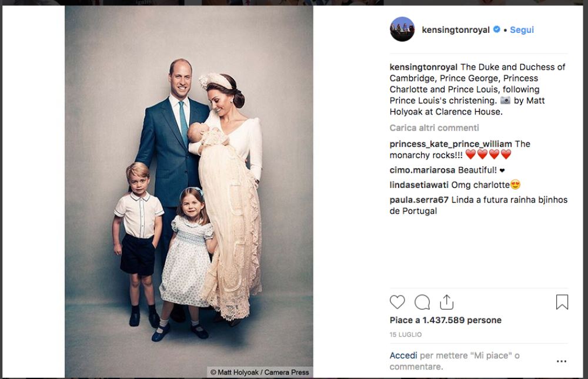The height and width of the screenshot is (379, 588).
Task: Open lindasetiawati commenter profile
Action: 419,185
